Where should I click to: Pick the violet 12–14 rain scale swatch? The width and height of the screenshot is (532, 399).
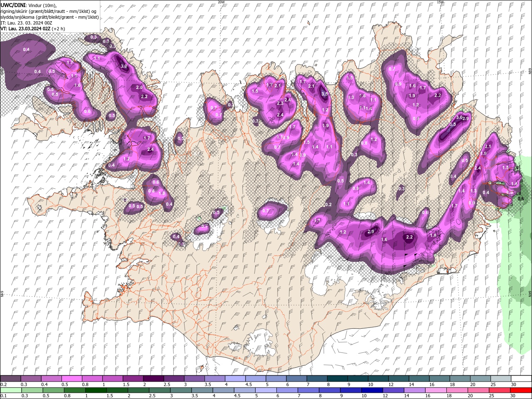(394, 390)
